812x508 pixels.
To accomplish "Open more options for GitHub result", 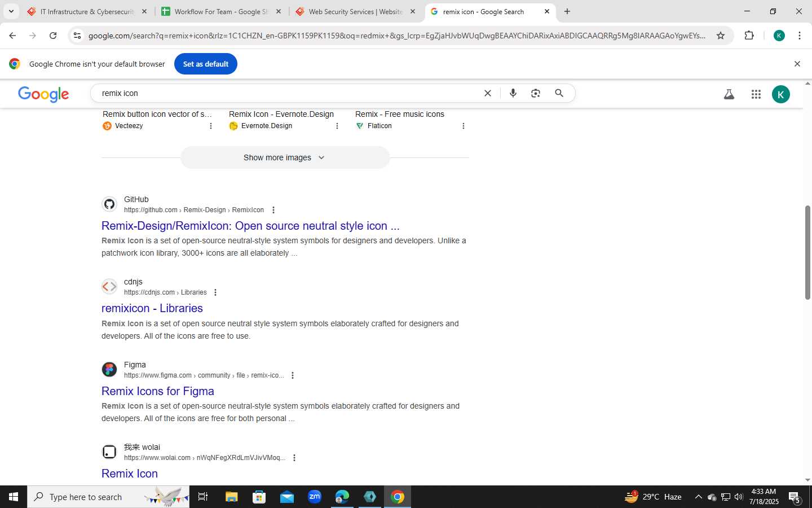I will pyautogui.click(x=273, y=210).
